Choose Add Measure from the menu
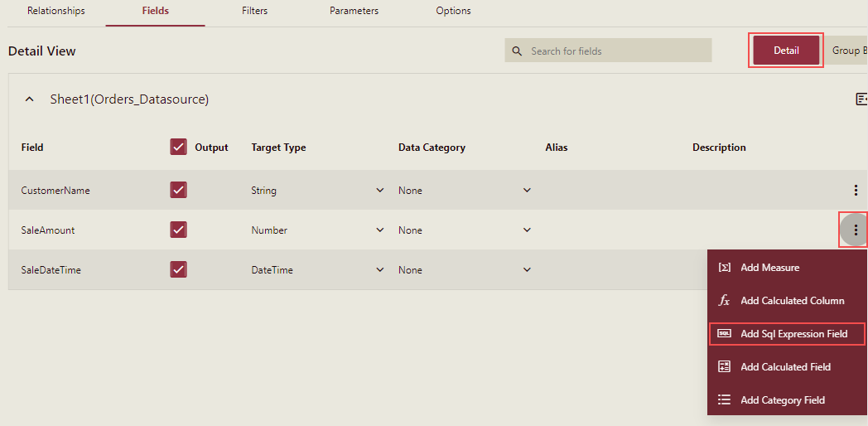This screenshot has height=426, width=868. tap(787, 268)
